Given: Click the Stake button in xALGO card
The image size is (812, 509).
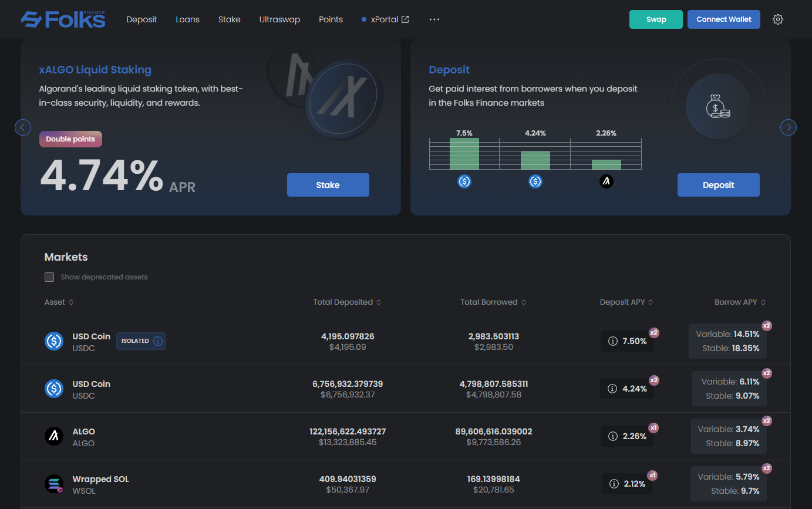Looking at the screenshot, I should [328, 185].
